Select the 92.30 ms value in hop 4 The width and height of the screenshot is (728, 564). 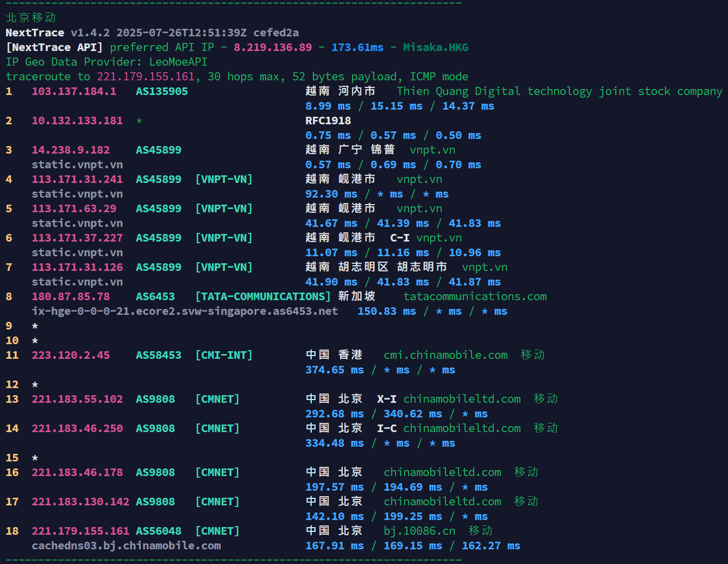[331, 194]
